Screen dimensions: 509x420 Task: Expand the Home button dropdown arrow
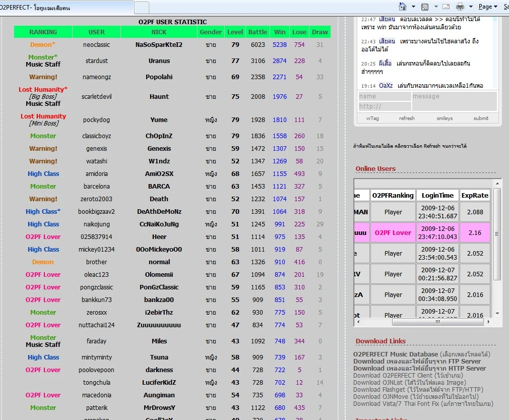click(413, 7)
